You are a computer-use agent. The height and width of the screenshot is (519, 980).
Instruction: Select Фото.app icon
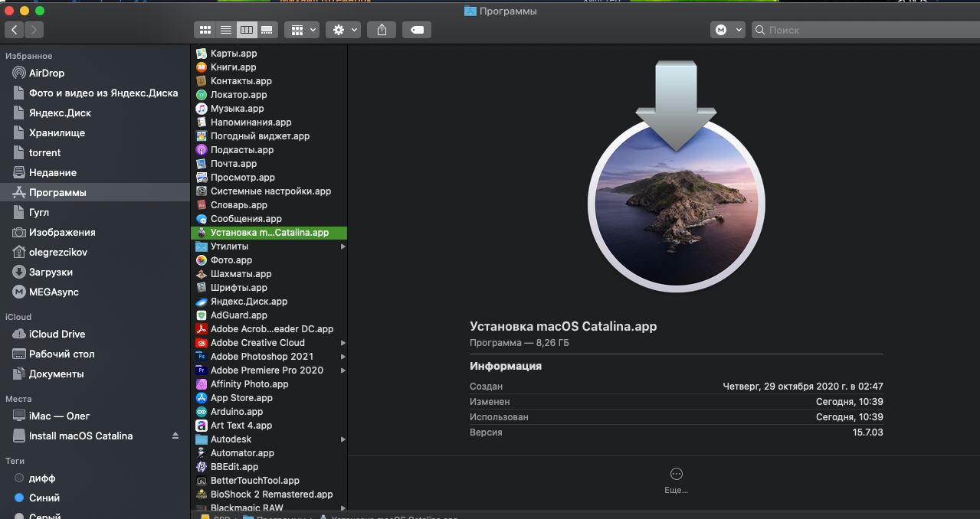point(202,260)
